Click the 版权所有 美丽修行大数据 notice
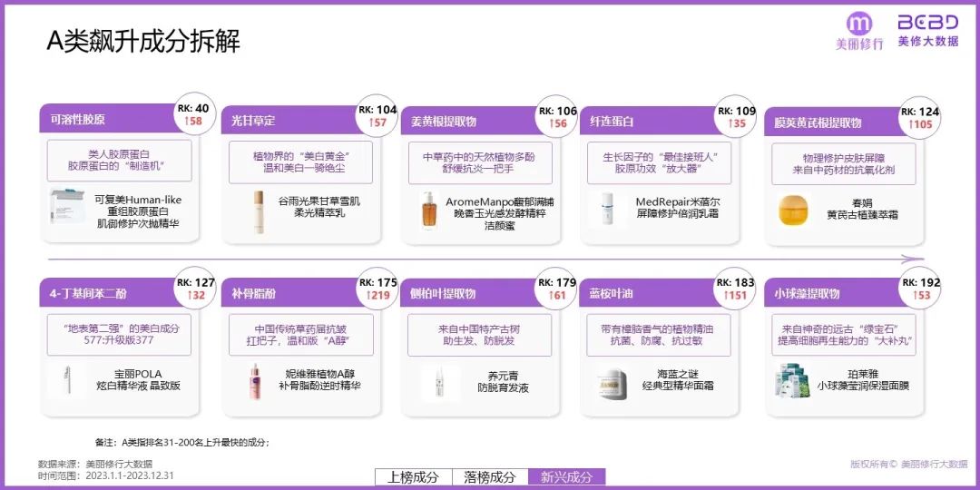The width and height of the screenshot is (980, 490). (908, 465)
